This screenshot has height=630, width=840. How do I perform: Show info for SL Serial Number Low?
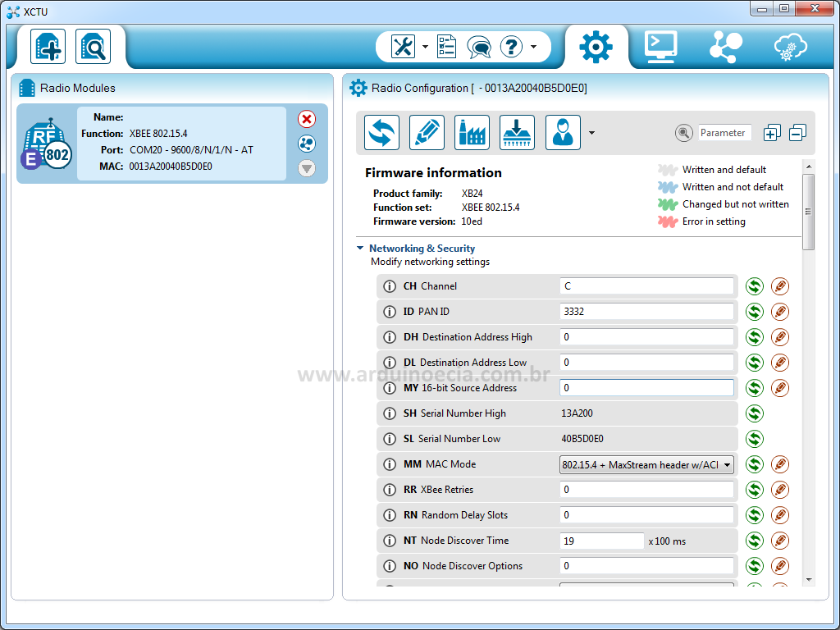click(390, 440)
